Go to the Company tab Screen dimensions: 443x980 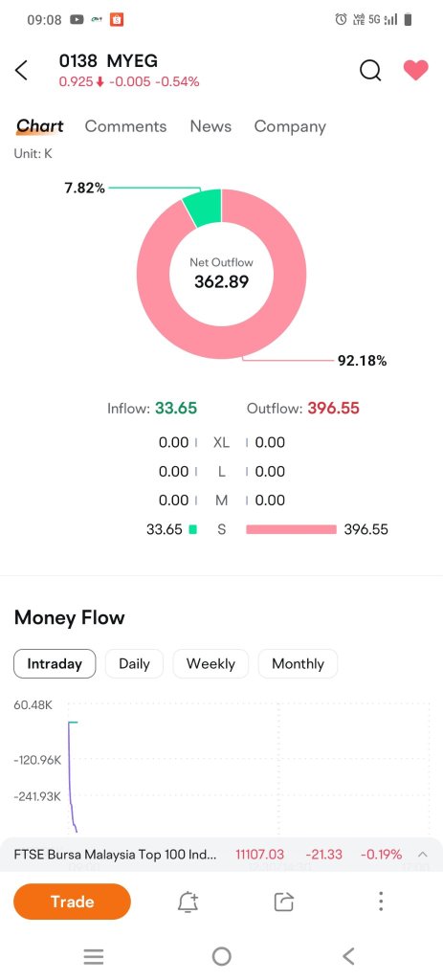pyautogui.click(x=290, y=127)
